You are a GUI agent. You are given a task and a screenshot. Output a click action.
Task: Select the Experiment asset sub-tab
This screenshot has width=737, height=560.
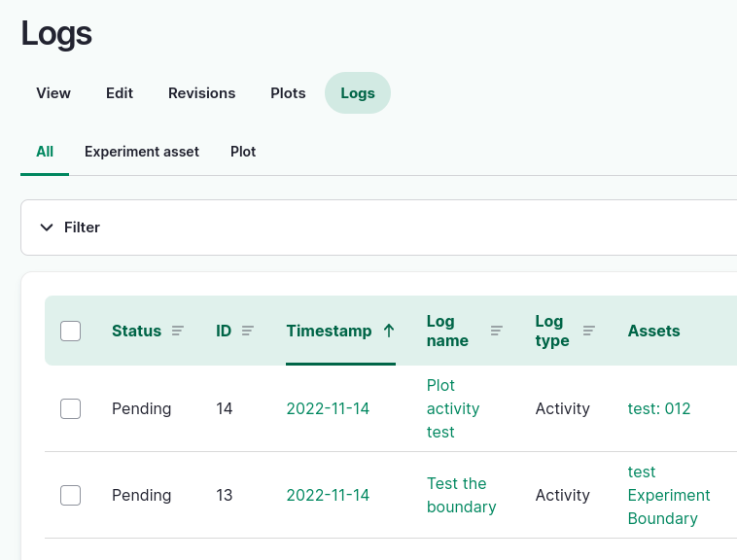point(142,152)
